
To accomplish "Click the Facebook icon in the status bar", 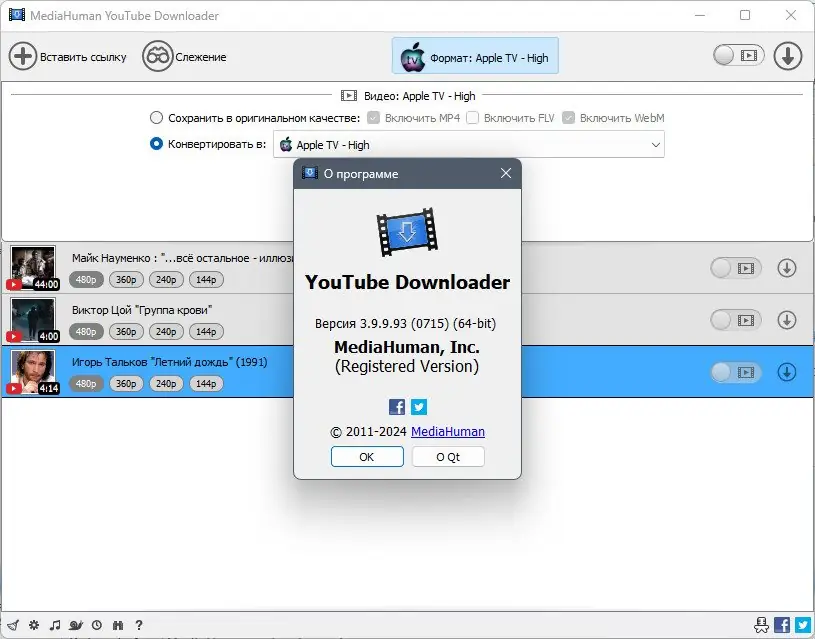I will [782, 624].
